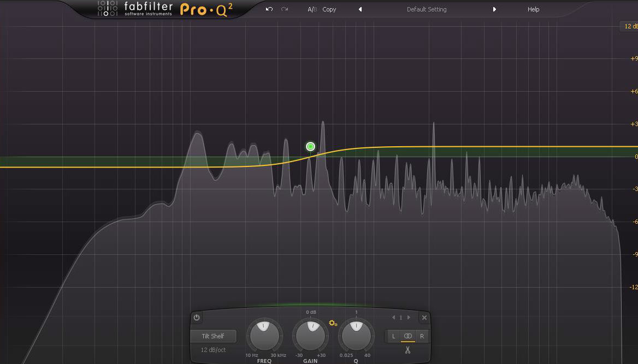Screen dimensions: 638x364
Task: Bypass the band with the power icon
Action: click(197, 318)
